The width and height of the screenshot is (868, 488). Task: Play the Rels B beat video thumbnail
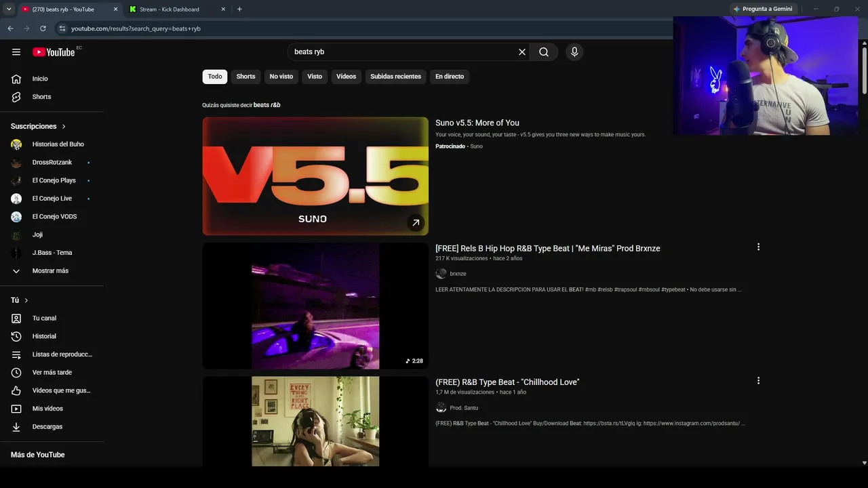pos(315,306)
